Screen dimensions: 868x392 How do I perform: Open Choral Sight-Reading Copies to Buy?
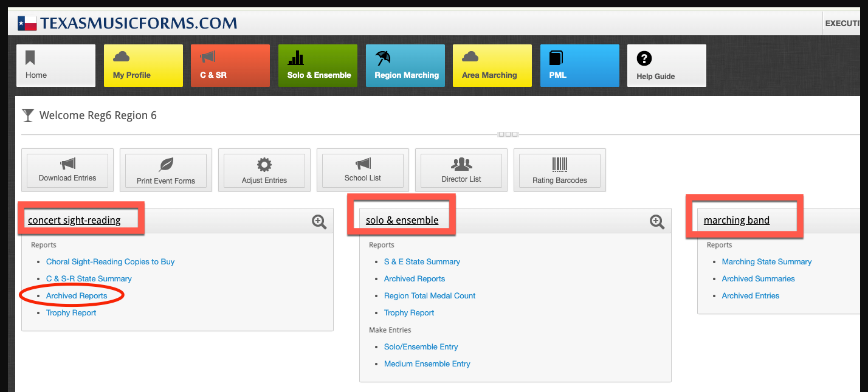tap(110, 262)
